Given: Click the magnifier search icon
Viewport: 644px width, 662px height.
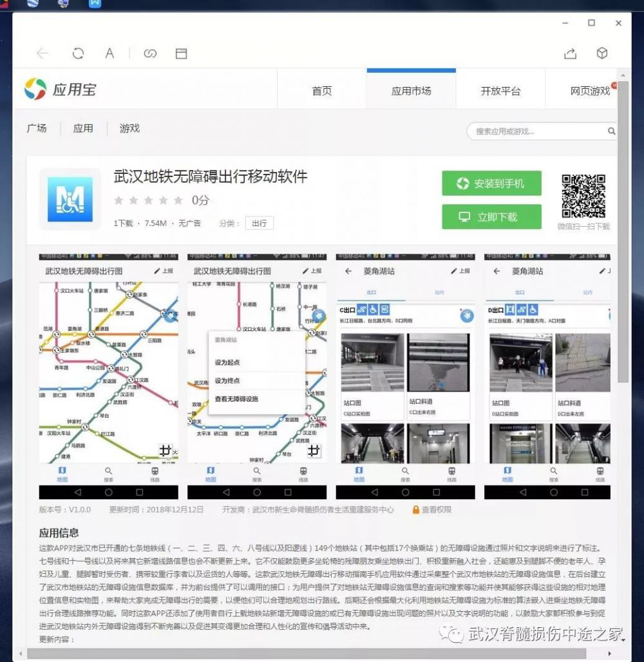Looking at the screenshot, I should pyautogui.click(x=611, y=131).
